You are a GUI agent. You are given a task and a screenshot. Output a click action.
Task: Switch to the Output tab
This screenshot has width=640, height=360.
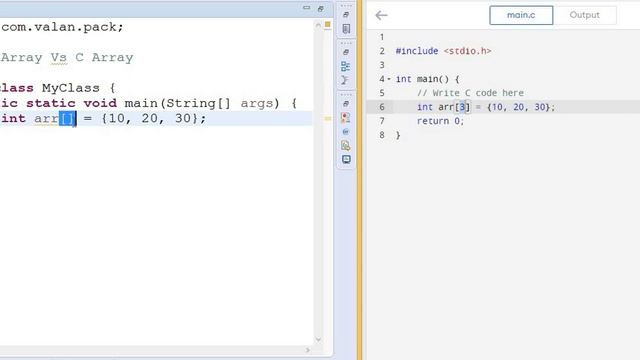(x=584, y=15)
